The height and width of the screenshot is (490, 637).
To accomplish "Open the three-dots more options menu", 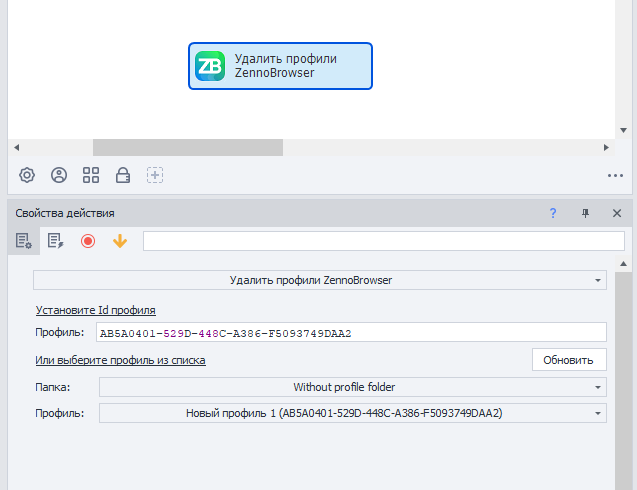I will pos(615,176).
